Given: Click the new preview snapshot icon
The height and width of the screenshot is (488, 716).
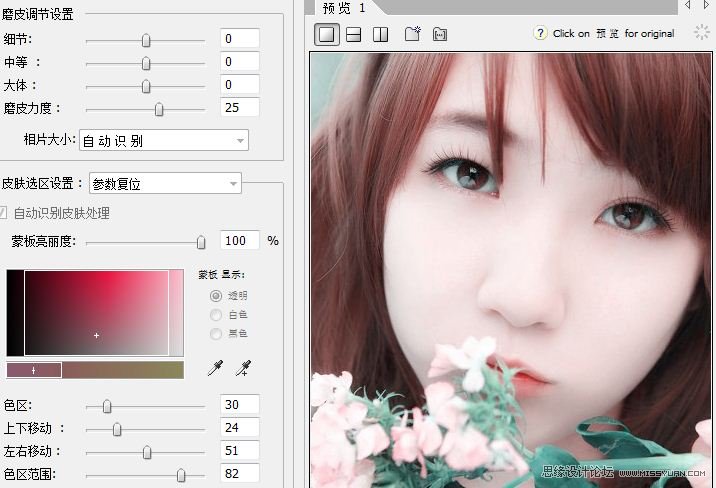Looking at the screenshot, I should point(412,34).
